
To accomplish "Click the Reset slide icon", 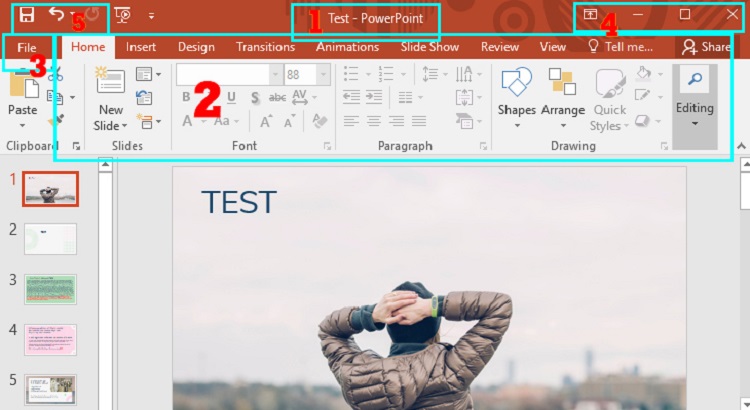I will 144,97.
